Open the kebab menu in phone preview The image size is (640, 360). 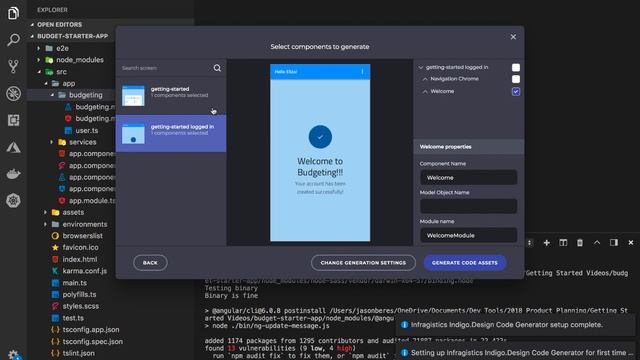[x=362, y=72]
